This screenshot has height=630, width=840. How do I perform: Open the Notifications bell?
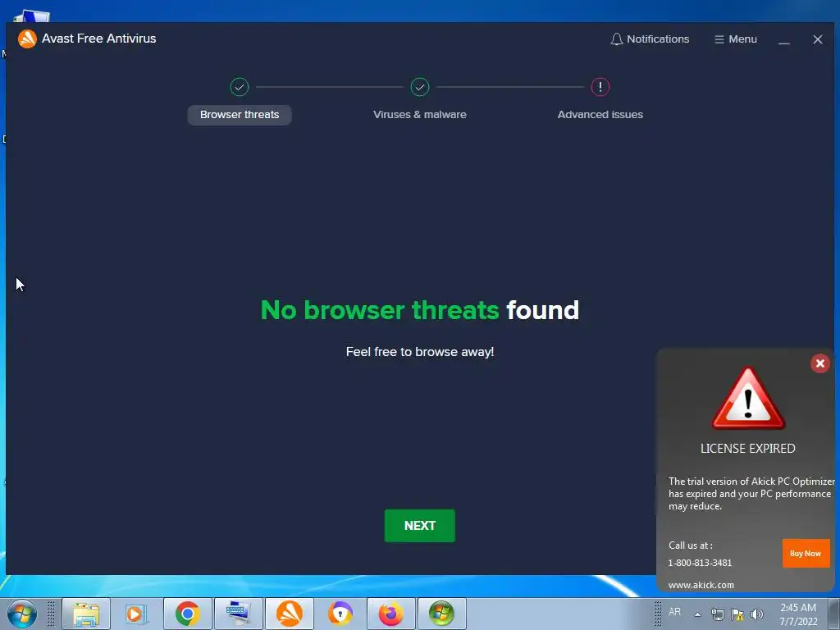coord(650,39)
